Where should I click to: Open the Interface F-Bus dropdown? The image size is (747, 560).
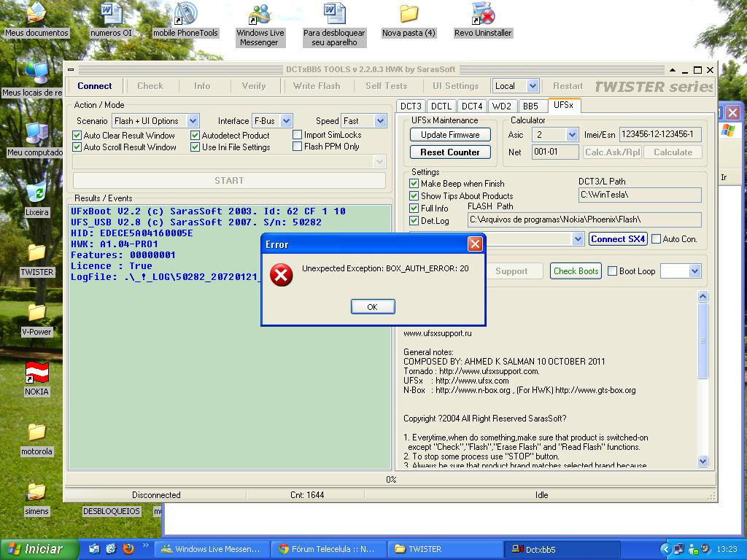point(286,121)
